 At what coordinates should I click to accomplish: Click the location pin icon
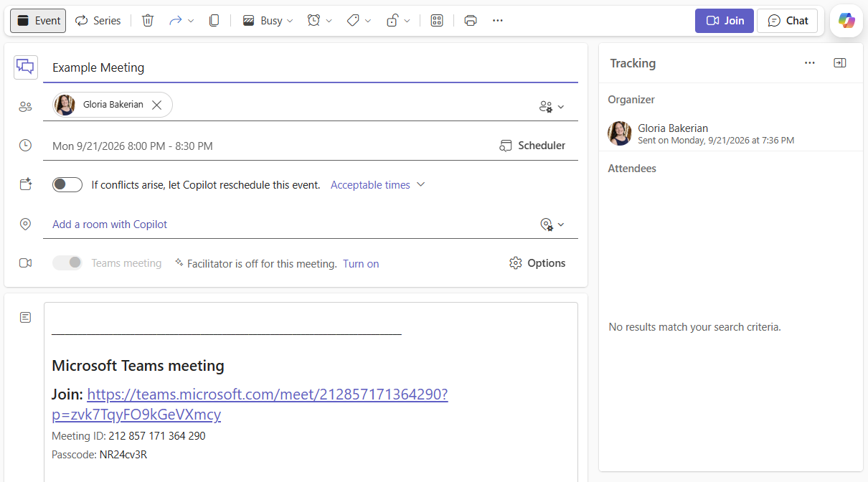pos(26,225)
